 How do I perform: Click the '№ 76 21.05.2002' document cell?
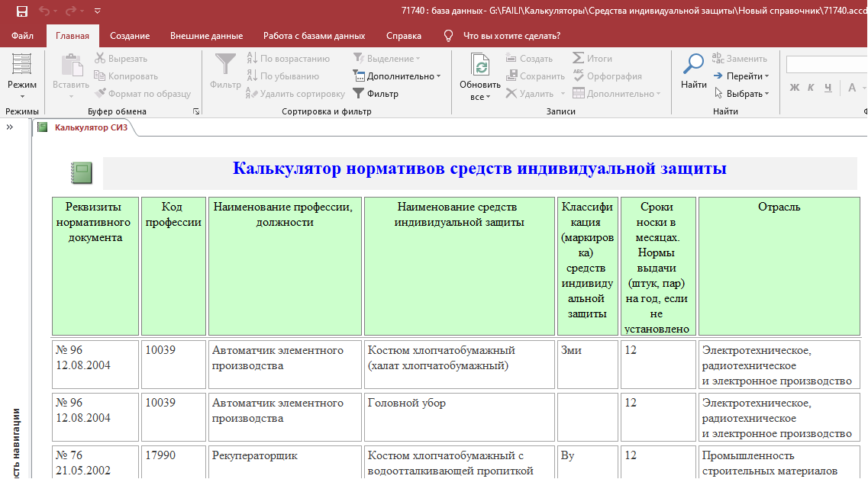point(95,462)
